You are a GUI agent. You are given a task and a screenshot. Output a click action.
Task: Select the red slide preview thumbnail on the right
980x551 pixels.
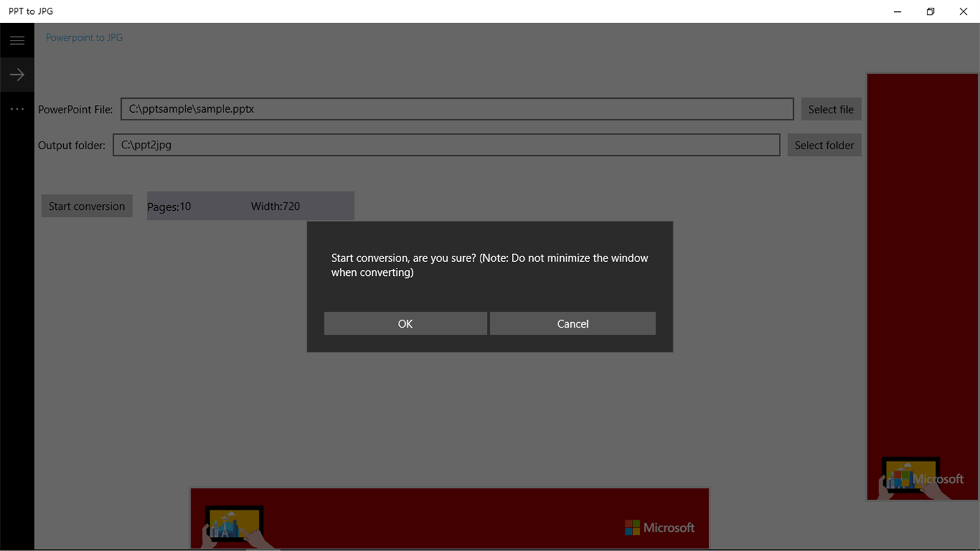pos(922,280)
